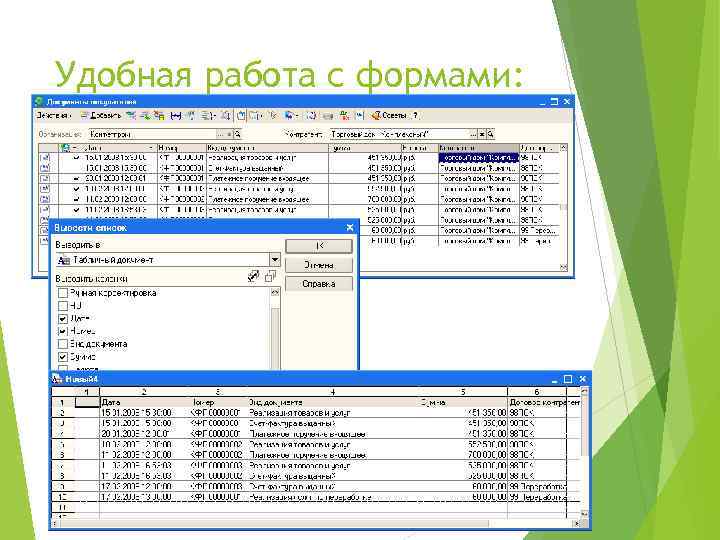The image size is (720, 540).
Task: Select column 5 header in the spreadsheet
Action: pos(463,392)
